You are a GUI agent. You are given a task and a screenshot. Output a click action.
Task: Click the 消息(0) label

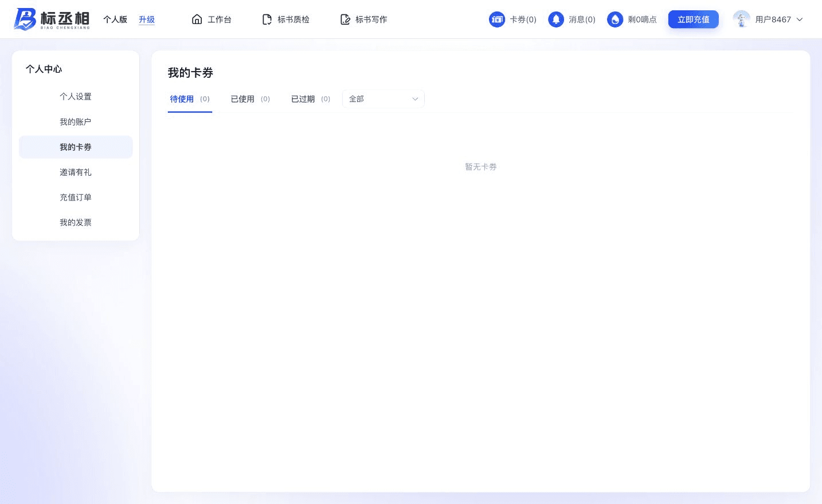click(582, 19)
